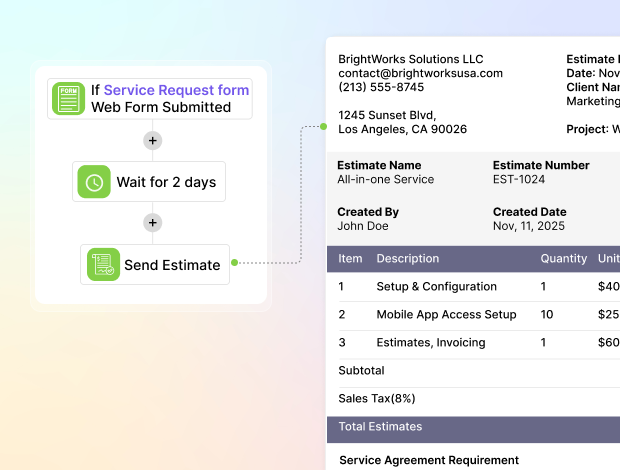Click the 'All-in-one Service' value
This screenshot has height=470, width=620.
[x=386, y=179]
